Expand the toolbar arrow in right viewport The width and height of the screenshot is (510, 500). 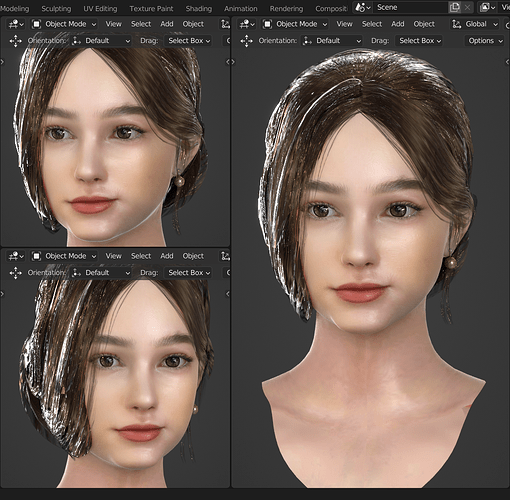tap(233, 62)
